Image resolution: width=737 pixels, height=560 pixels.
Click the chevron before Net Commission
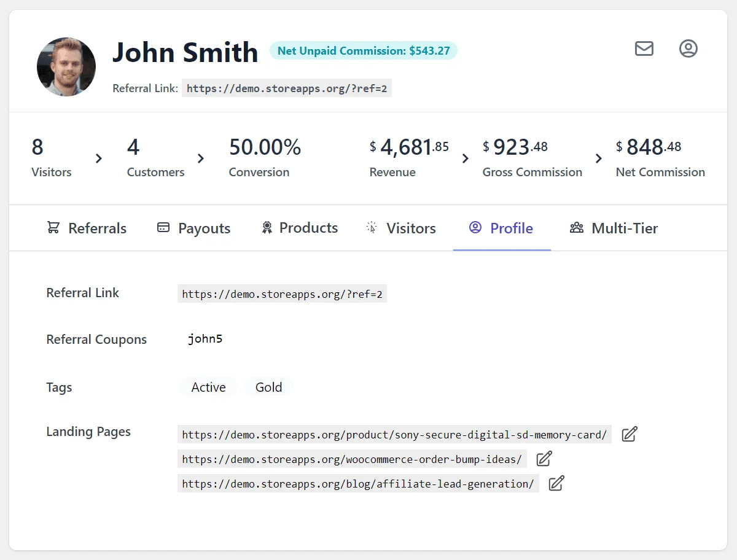pos(598,158)
